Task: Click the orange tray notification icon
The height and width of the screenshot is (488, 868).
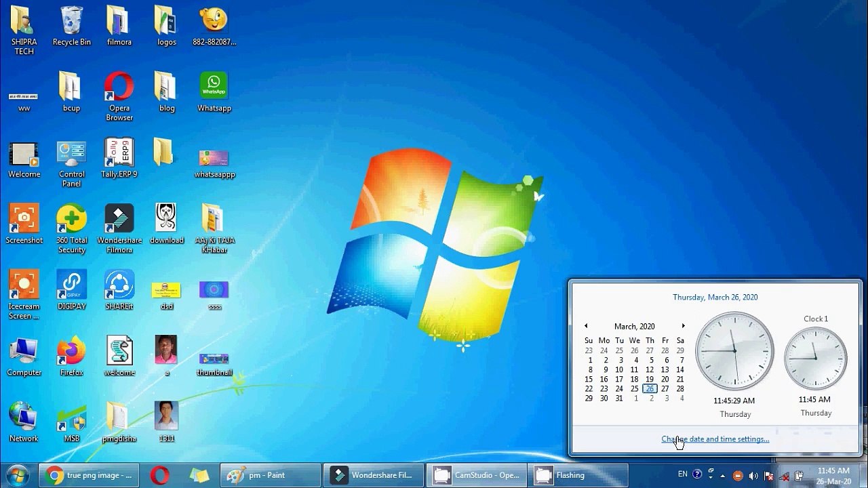Action: click(738, 476)
